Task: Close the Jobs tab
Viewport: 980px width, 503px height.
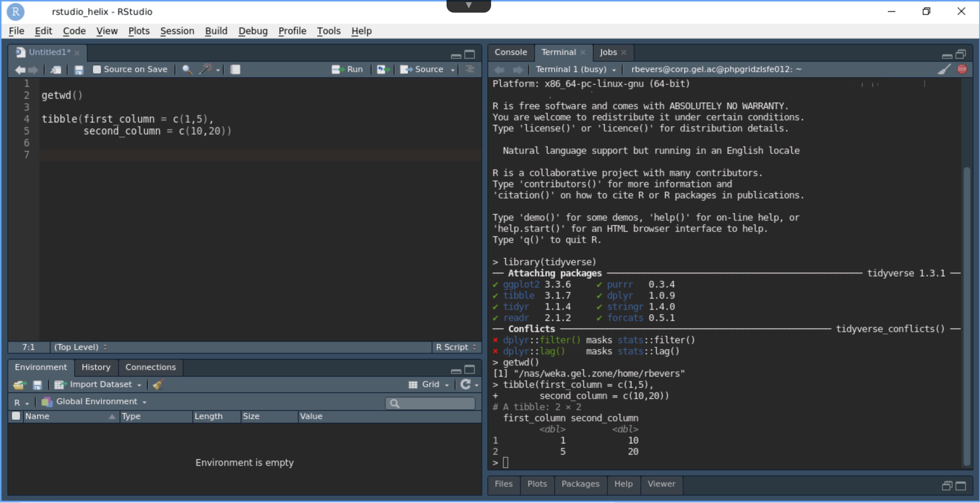Action: (x=623, y=52)
